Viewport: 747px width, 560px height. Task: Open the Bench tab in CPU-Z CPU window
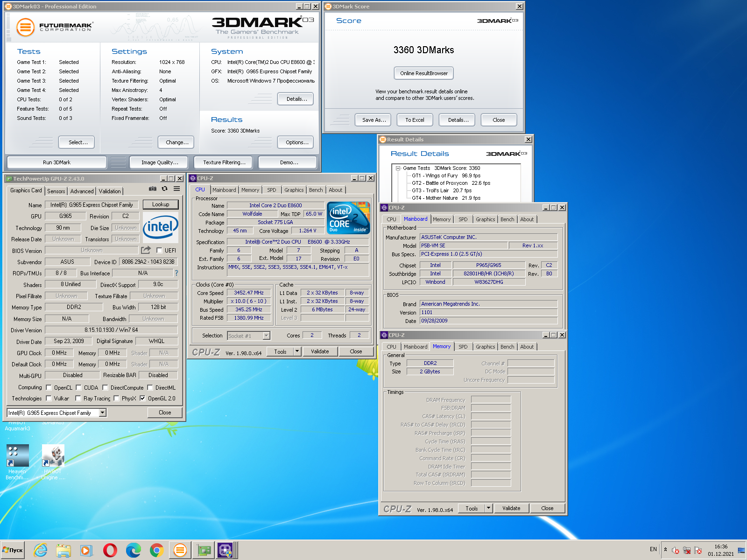(x=316, y=190)
